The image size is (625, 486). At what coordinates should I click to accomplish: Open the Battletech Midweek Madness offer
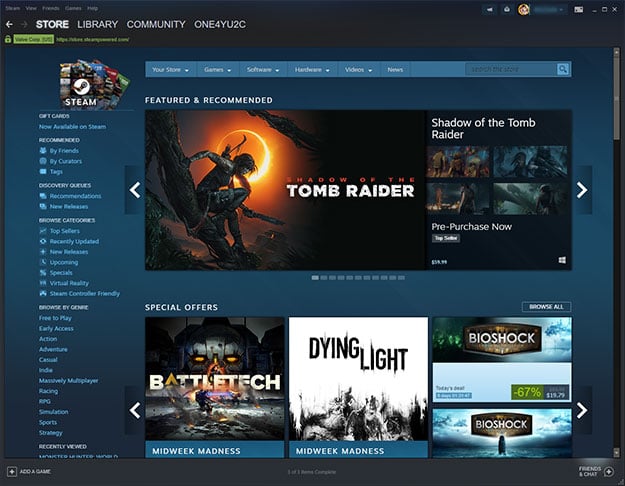[x=214, y=387]
